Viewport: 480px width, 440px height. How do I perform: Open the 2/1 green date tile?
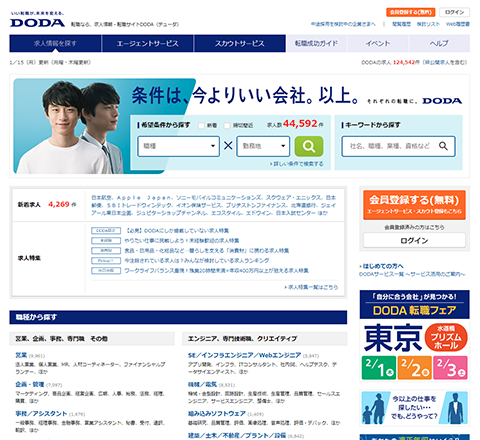[x=379, y=368]
